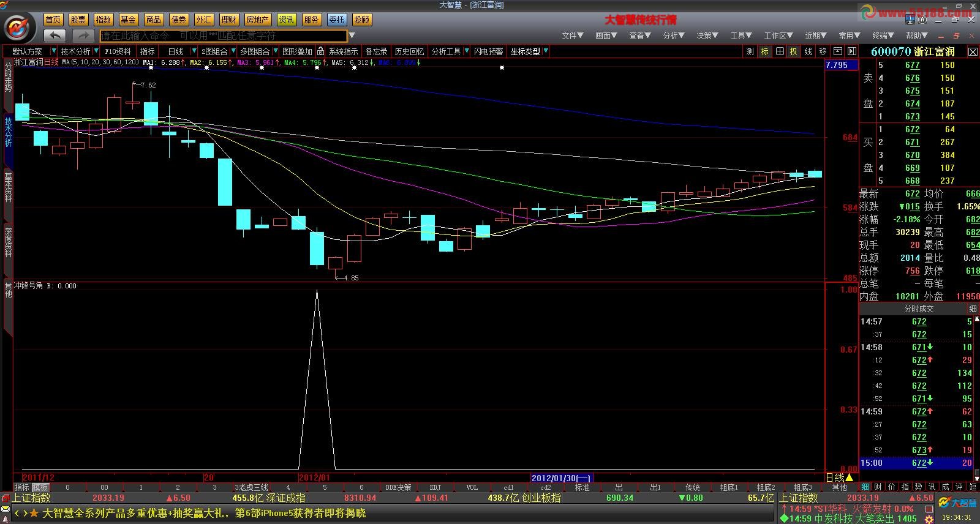980x524 pixels.
Task: Click the 基金 funds button
Action: tap(129, 20)
